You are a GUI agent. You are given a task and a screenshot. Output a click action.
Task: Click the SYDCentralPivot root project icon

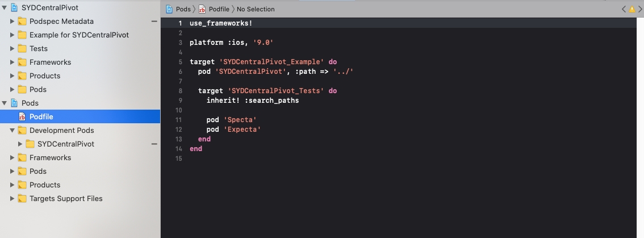coord(14,8)
